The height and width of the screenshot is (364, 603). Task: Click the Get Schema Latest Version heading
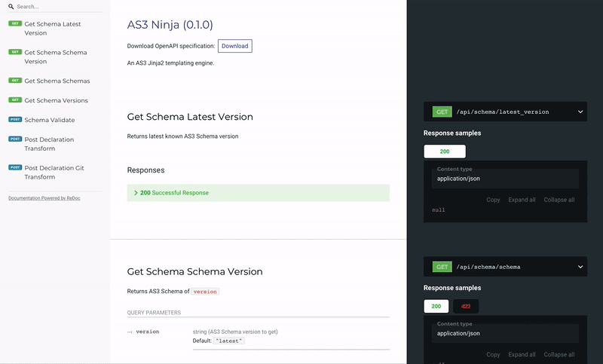click(190, 117)
